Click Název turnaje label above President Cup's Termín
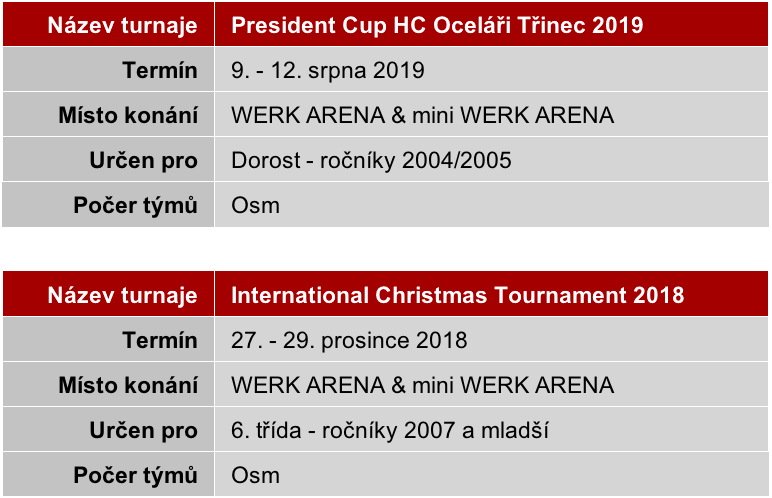 (122, 25)
